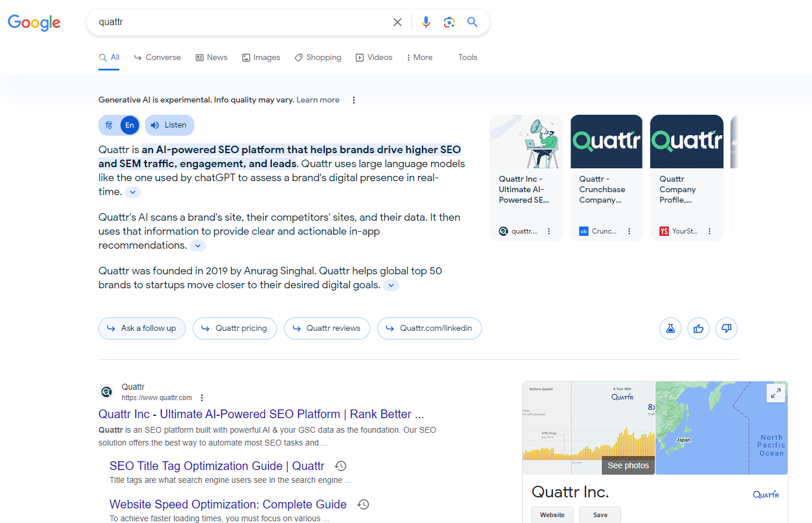Clear the search box with X icon
Viewport: 812px width, 523px height.
tap(398, 22)
